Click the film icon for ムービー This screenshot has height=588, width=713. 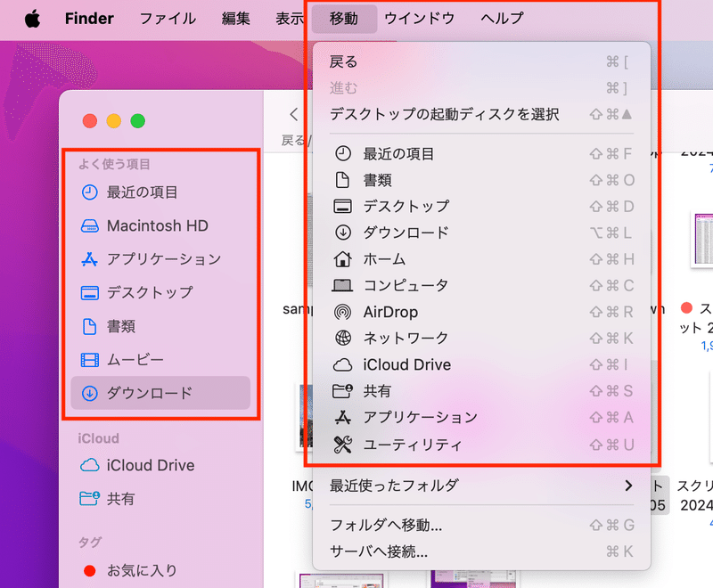[x=90, y=360]
